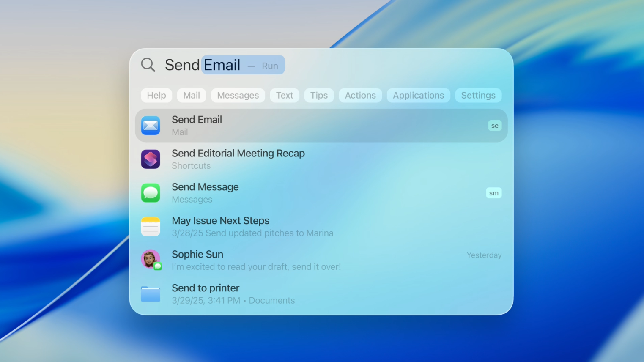Filter results by Mail
This screenshot has height=362, width=644.
point(192,96)
